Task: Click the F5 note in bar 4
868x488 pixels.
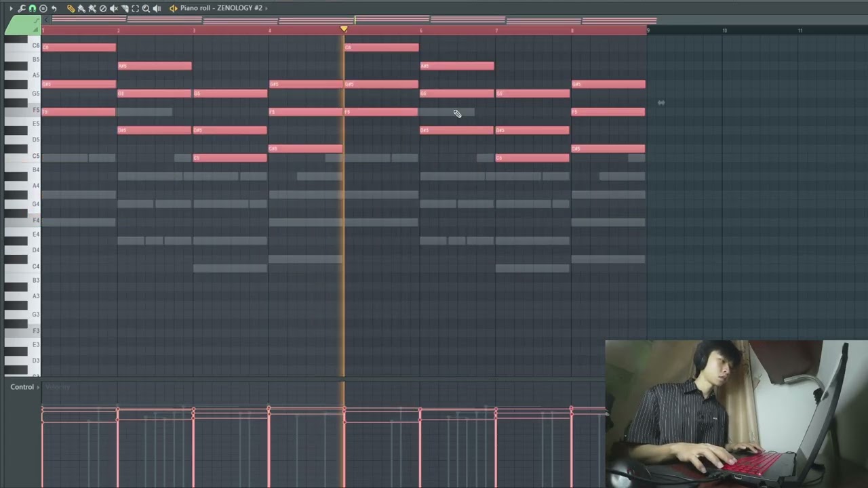Action: click(x=306, y=112)
